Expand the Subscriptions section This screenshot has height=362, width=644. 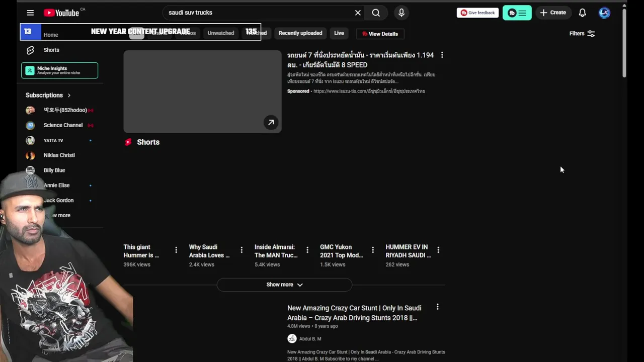[x=48, y=95]
